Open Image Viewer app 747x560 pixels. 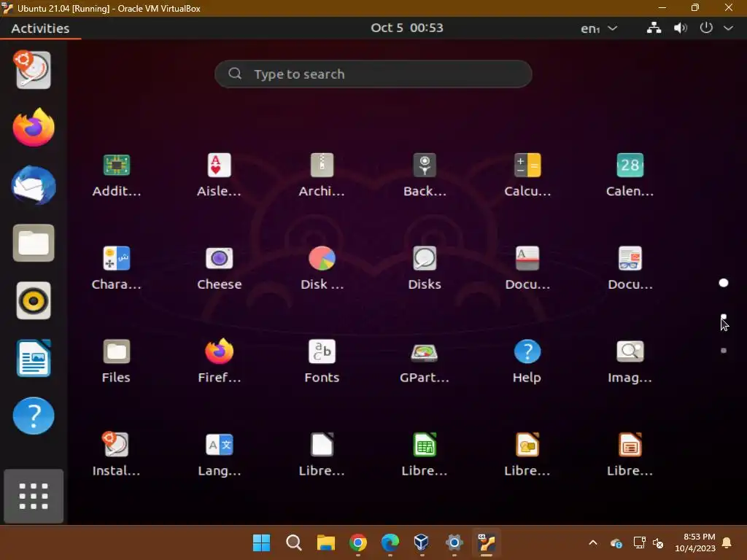click(630, 361)
